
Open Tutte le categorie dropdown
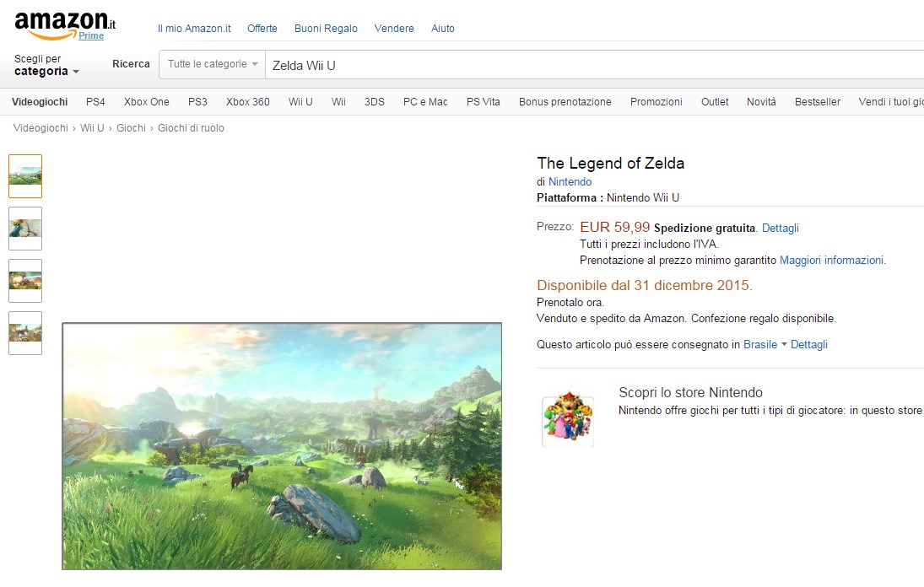(212, 64)
